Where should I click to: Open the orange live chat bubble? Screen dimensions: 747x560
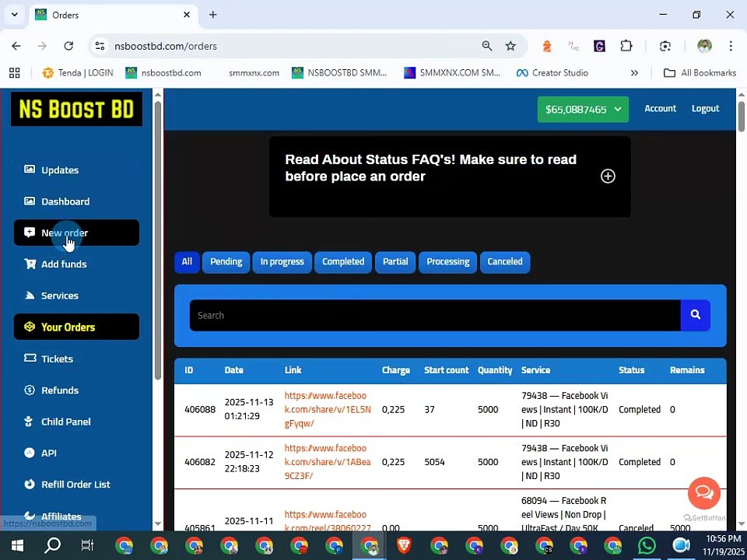[x=704, y=493]
